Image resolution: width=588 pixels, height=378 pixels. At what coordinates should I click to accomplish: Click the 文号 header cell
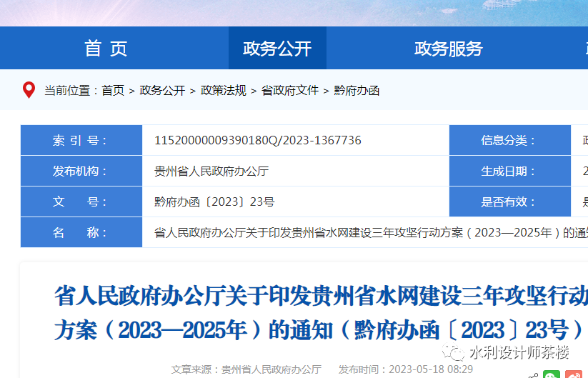click(81, 202)
